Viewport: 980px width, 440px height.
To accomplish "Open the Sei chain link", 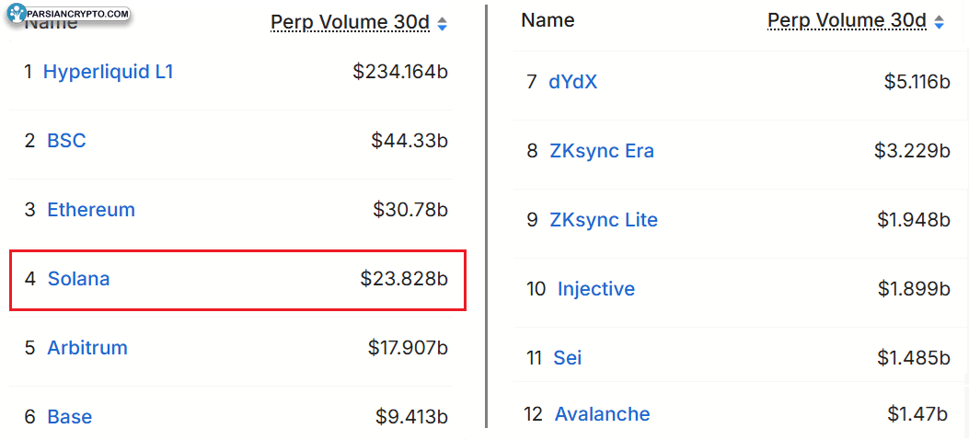I will coord(568,358).
